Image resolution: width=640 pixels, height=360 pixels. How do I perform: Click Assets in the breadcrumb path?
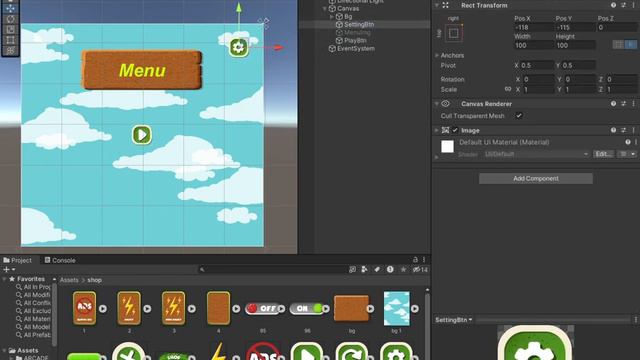pyautogui.click(x=69, y=280)
